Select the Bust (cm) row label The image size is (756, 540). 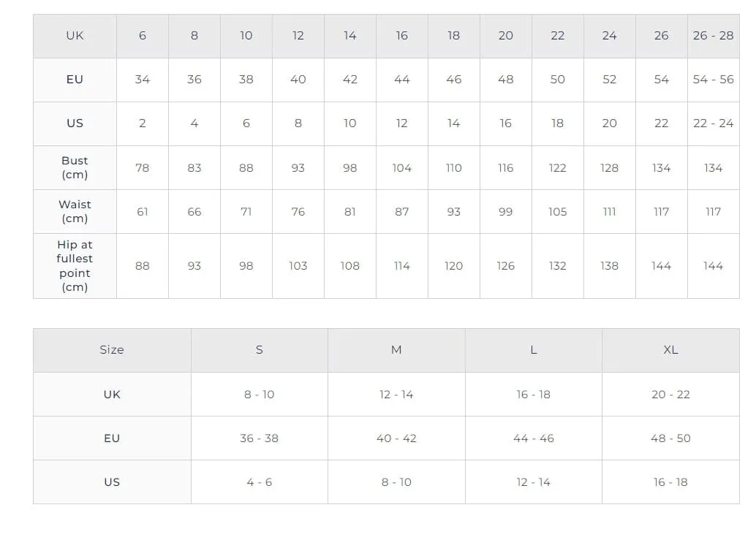click(75, 167)
